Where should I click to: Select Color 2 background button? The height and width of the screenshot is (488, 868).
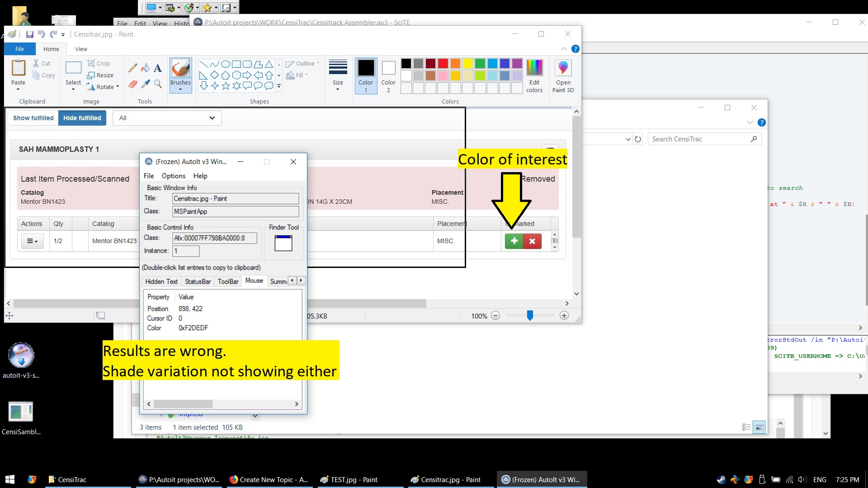click(x=388, y=76)
